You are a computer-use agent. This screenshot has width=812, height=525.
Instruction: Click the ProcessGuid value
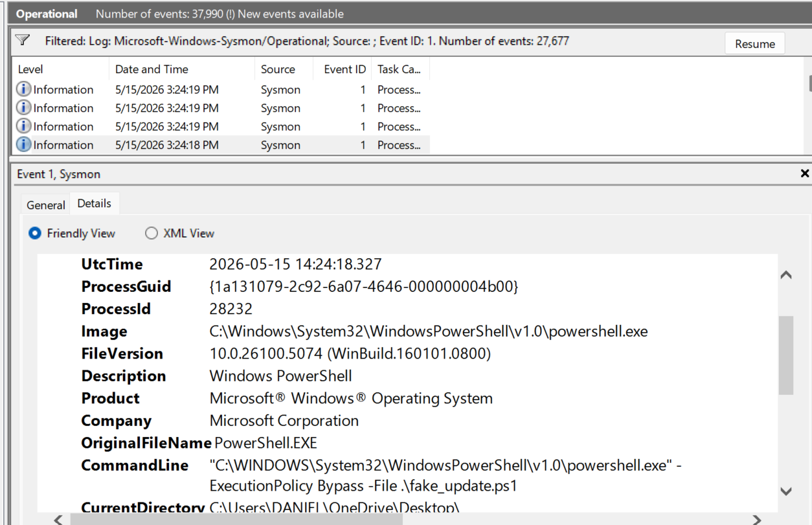(364, 286)
